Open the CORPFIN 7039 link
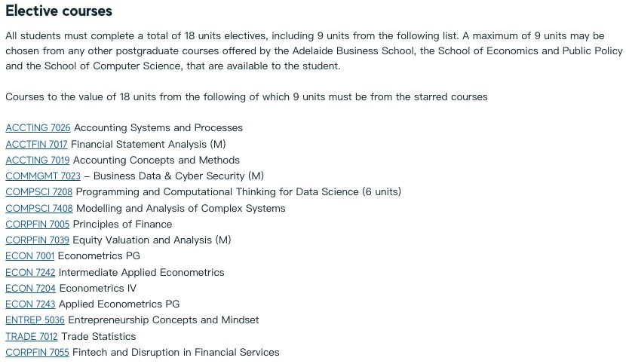This screenshot has height=364, width=626. point(37,240)
